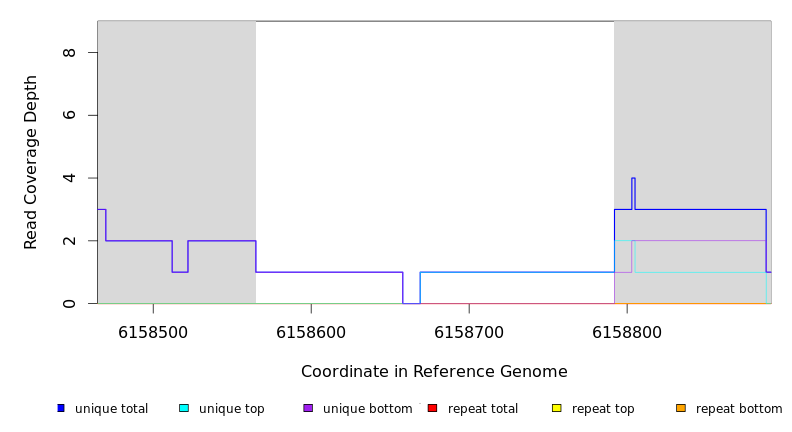
Task: Click the y-axis tick label 8
Action: point(69,52)
